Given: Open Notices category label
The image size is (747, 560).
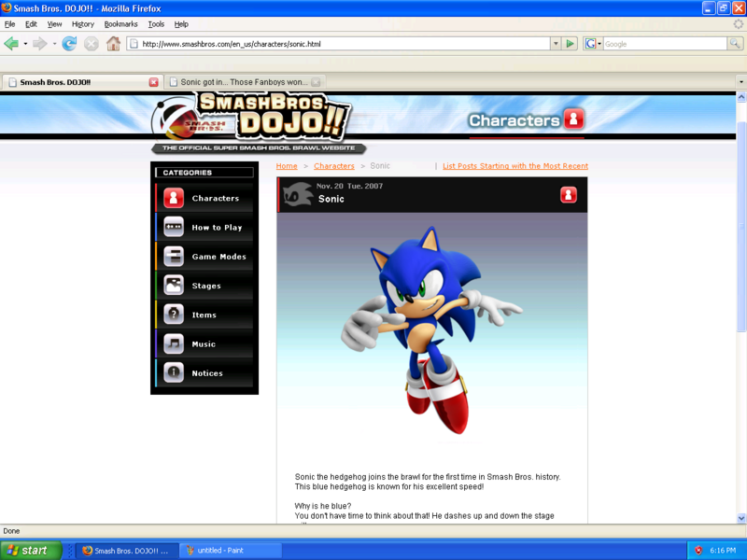Looking at the screenshot, I should (207, 372).
